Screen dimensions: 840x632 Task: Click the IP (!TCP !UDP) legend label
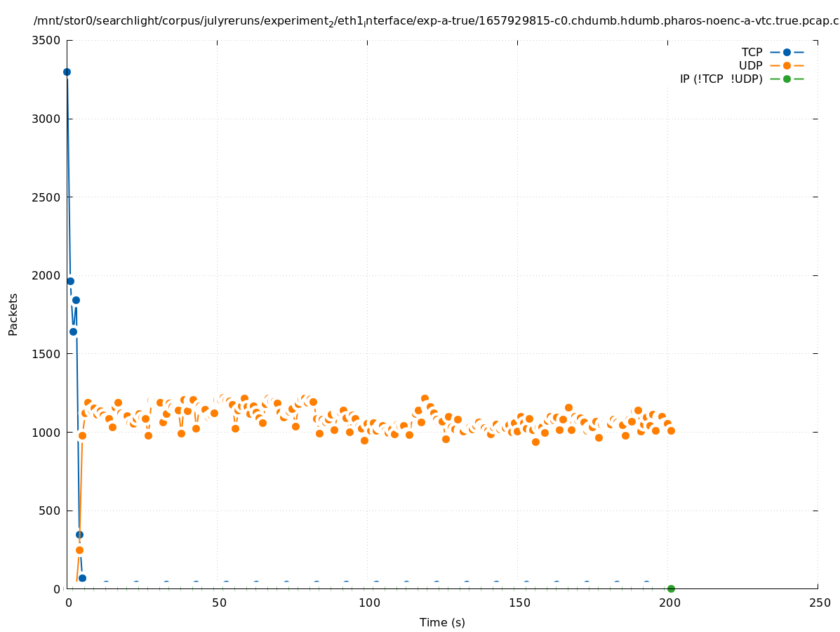tap(721, 79)
